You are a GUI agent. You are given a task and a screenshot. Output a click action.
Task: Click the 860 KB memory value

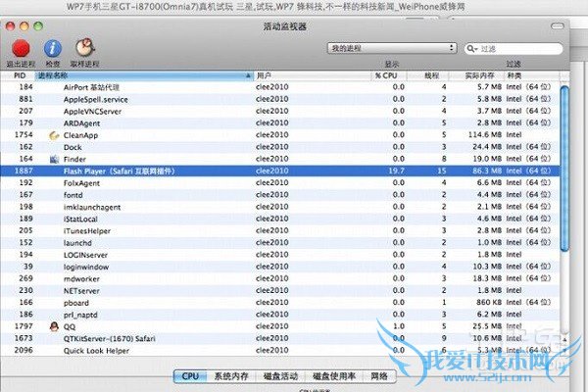[x=489, y=303]
